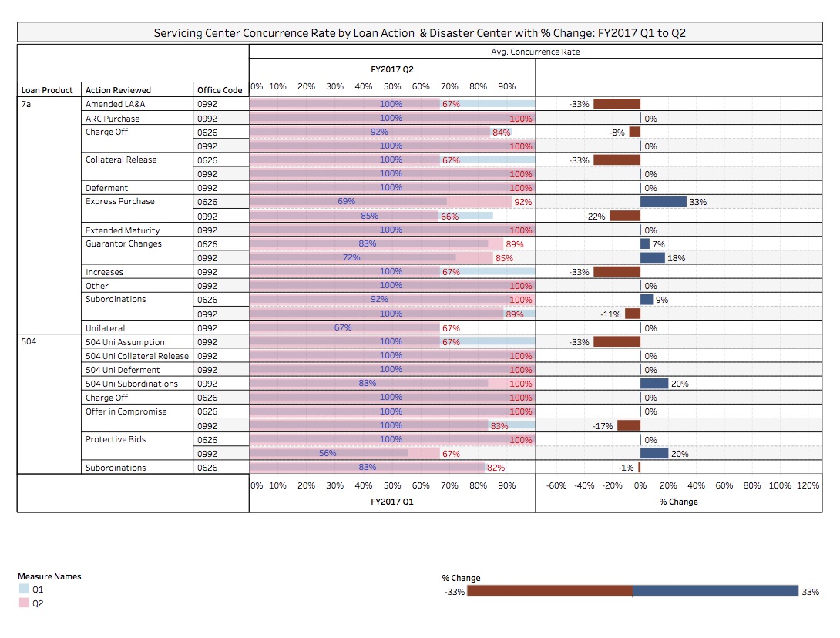Click the Q1 light blue legend swatch
Image resolution: width=840 pixels, height=638 pixels.
24,589
